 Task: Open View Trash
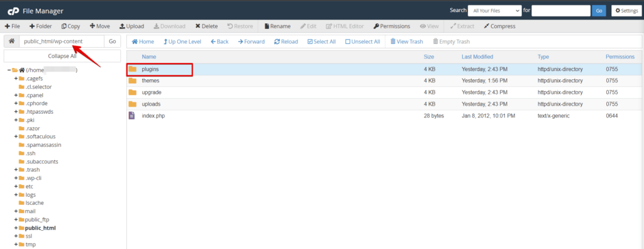406,41
